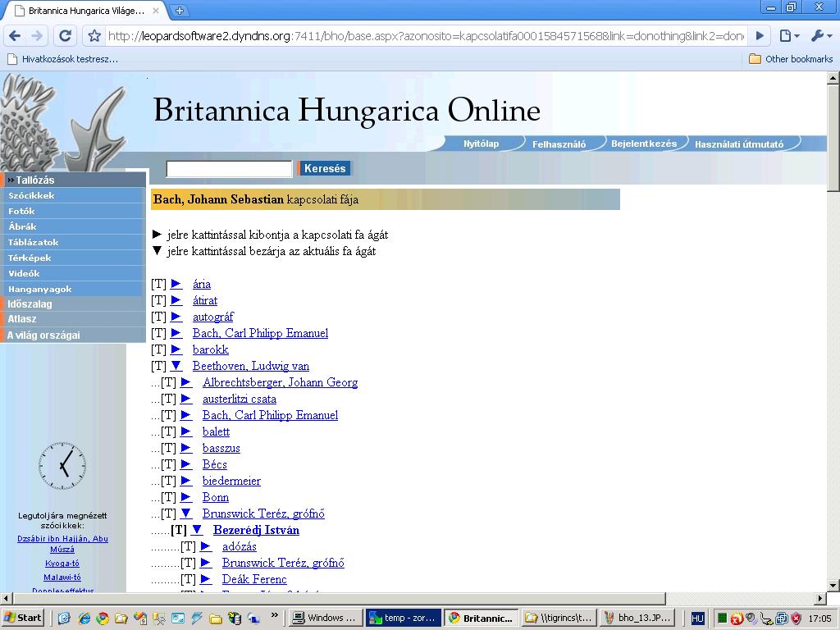
Task: Click the address bar URL field
Action: pyautogui.click(x=426, y=36)
